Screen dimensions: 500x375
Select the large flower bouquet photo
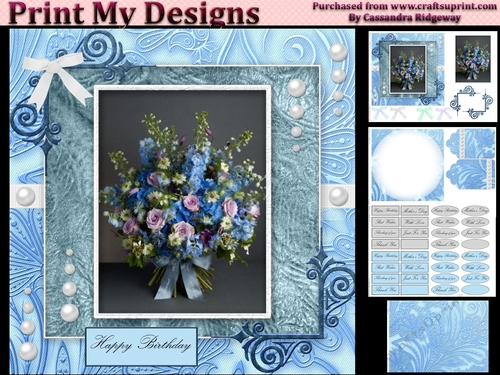(x=183, y=201)
